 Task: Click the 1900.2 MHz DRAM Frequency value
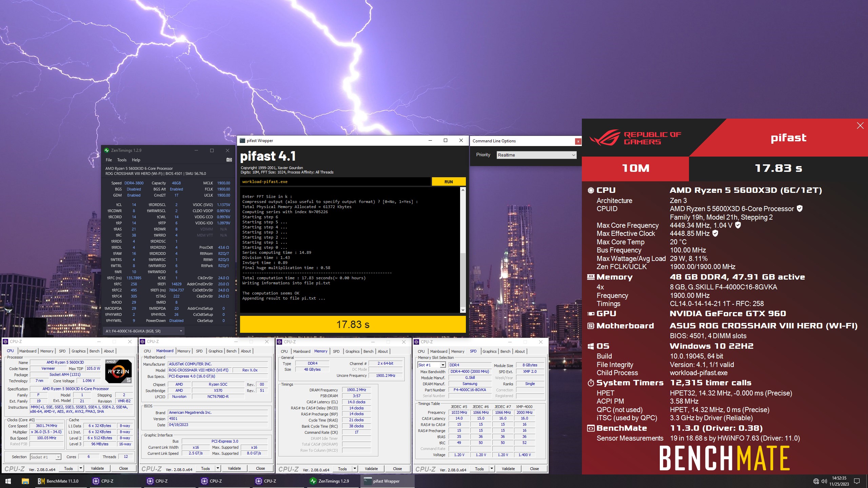[x=356, y=390]
